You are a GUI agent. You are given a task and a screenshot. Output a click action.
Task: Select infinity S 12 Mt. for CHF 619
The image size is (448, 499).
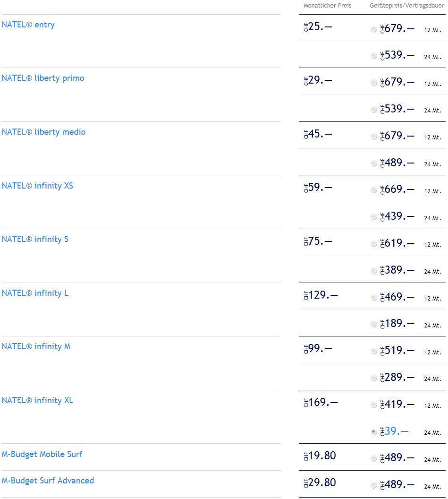click(374, 244)
